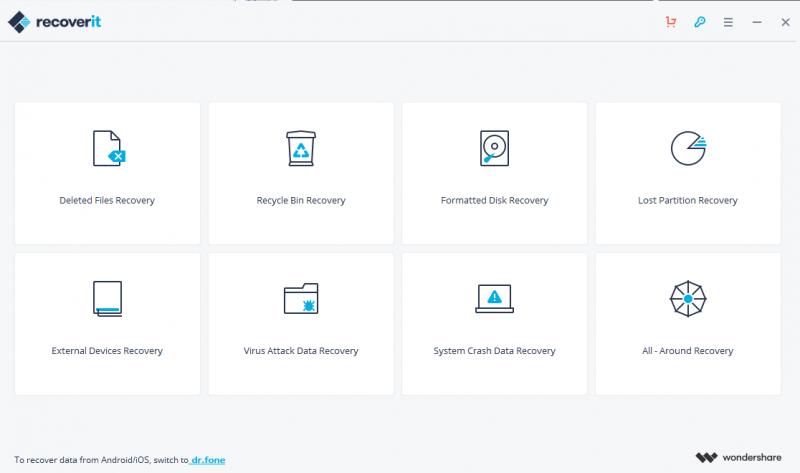Click the Formatted Disk Recovery drive icon
Screen dimensions: 800x473
pyautogui.click(x=494, y=148)
